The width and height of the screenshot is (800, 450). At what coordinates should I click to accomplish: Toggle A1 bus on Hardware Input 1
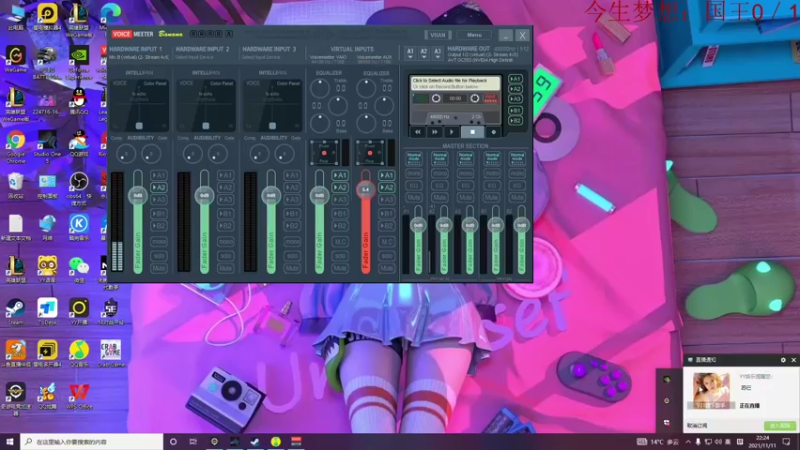tap(159, 175)
